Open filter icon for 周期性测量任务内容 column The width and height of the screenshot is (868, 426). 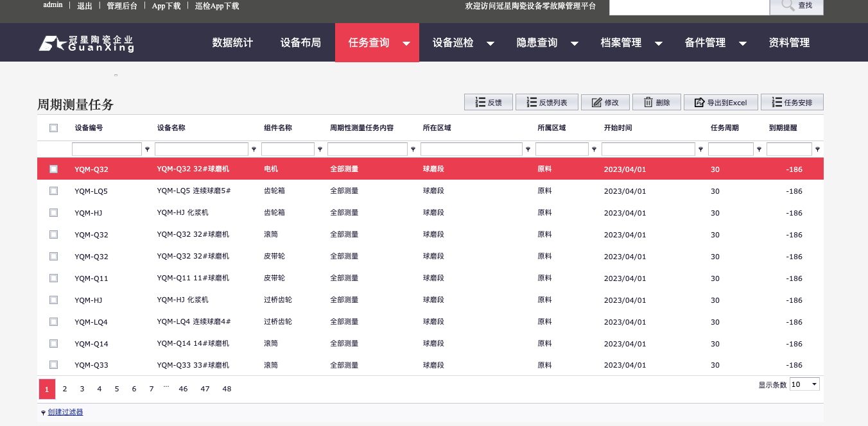click(x=413, y=149)
